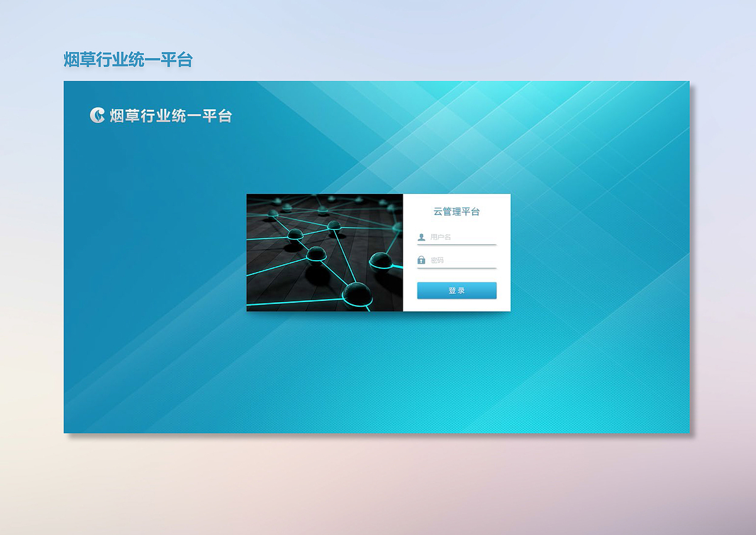
Task: Click the 云管理平台 heading text
Action: point(457,212)
